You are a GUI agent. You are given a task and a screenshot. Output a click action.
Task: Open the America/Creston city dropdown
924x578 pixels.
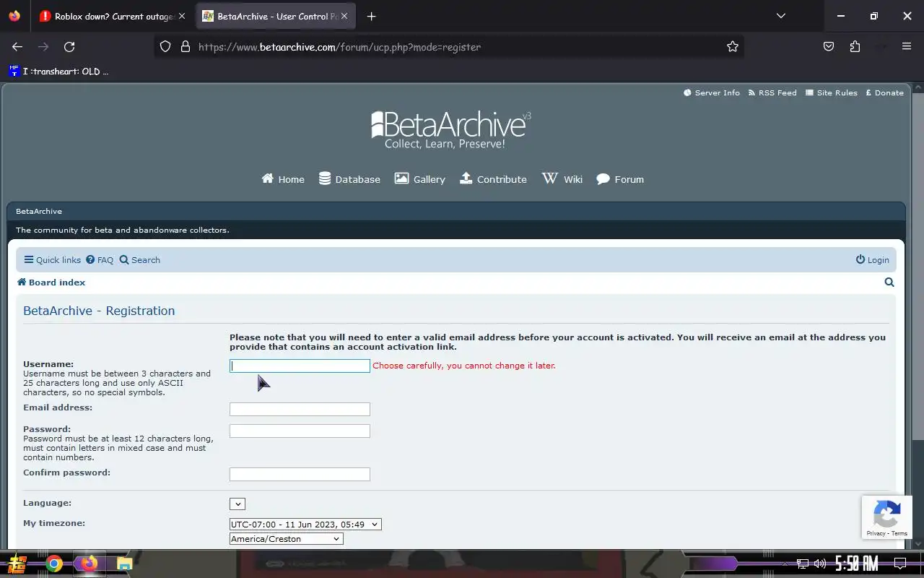287,539
